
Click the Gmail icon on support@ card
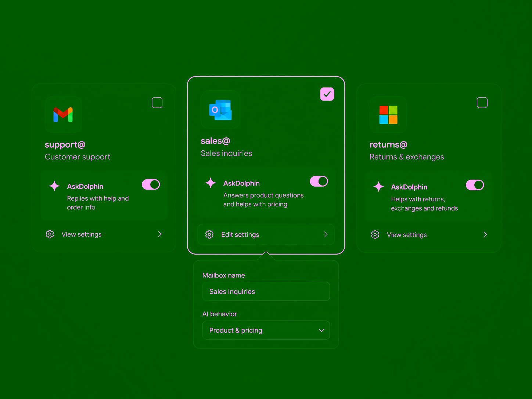(x=63, y=115)
